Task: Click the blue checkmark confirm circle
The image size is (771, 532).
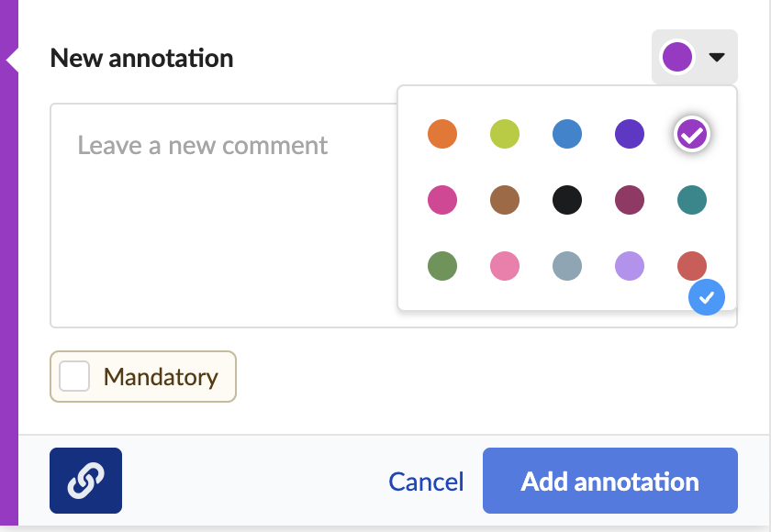Action: [x=707, y=297]
